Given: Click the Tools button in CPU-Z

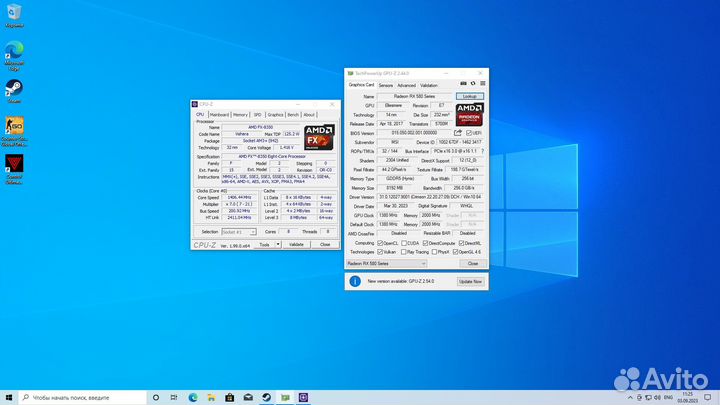Looking at the screenshot, I should (264, 245).
